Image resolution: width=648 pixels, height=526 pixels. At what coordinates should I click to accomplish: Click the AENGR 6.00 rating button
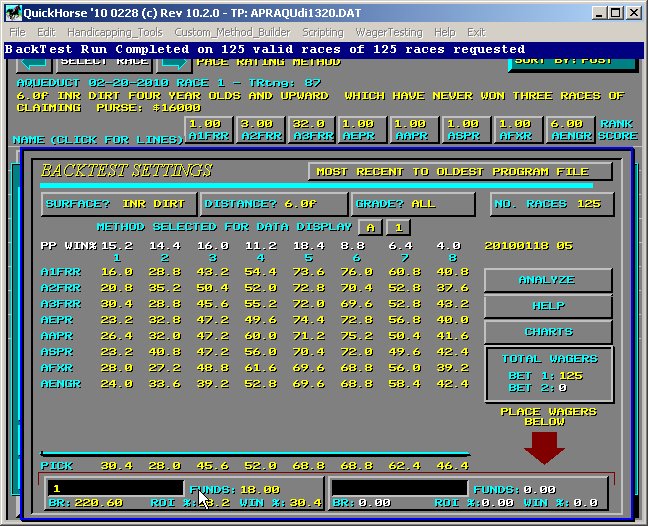pos(570,130)
